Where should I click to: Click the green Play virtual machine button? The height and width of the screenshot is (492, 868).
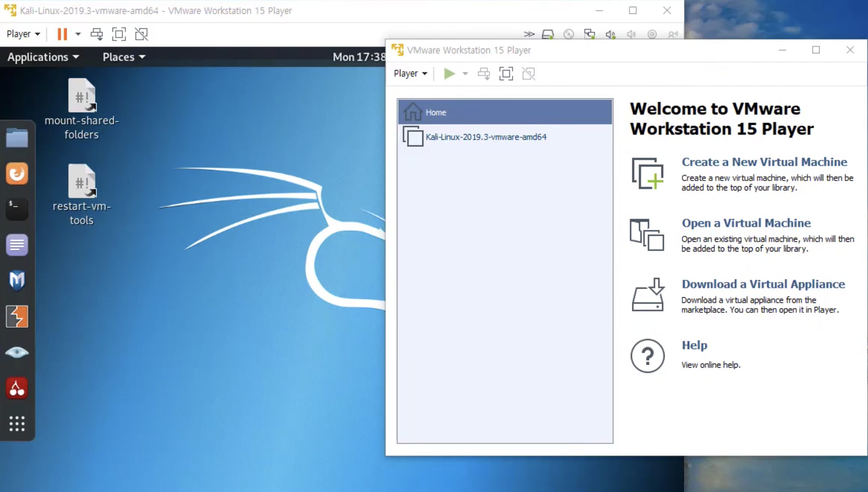[x=449, y=74]
